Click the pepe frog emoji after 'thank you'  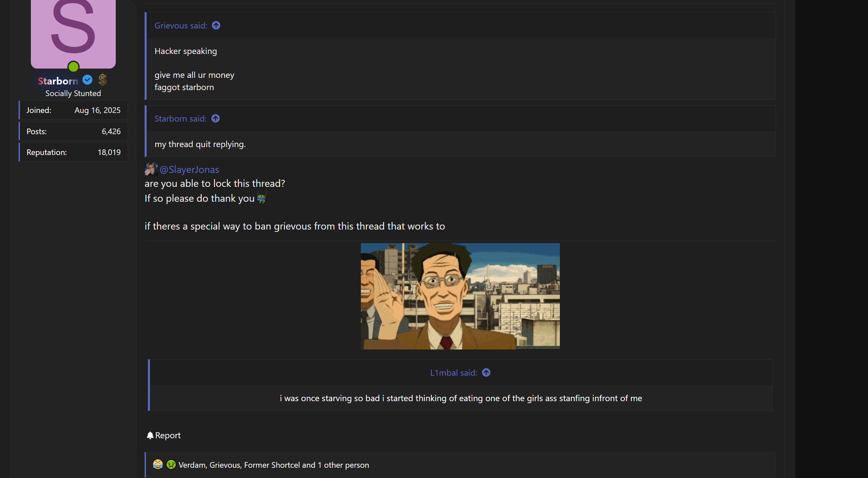tap(261, 198)
